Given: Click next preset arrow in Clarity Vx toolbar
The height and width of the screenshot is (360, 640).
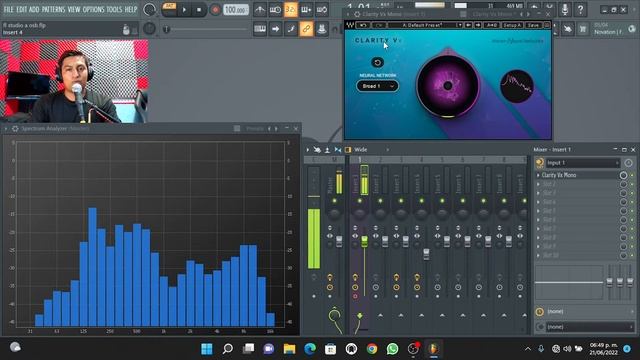Looking at the screenshot, I should [477, 25].
